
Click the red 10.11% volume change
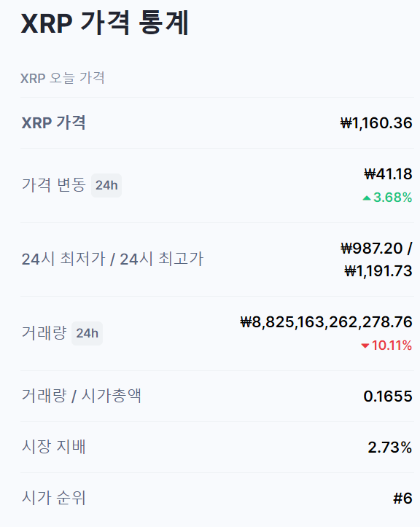click(392, 346)
